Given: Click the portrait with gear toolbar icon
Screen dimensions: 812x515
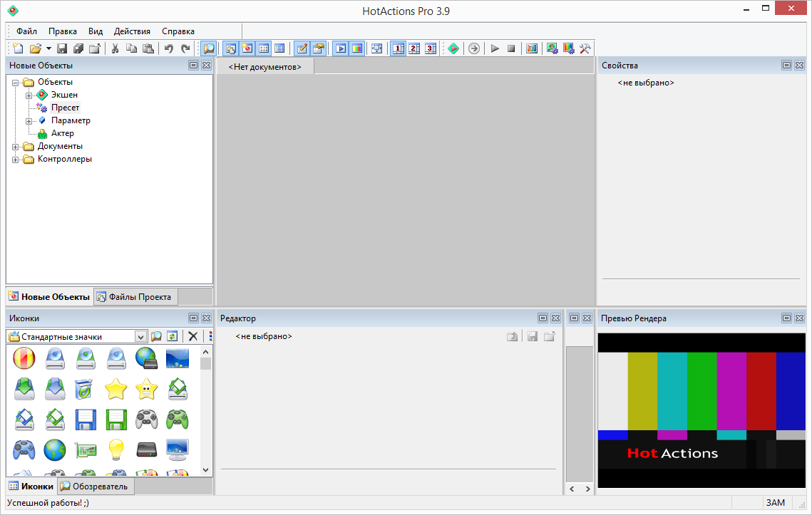Looking at the screenshot, I should (x=553, y=48).
